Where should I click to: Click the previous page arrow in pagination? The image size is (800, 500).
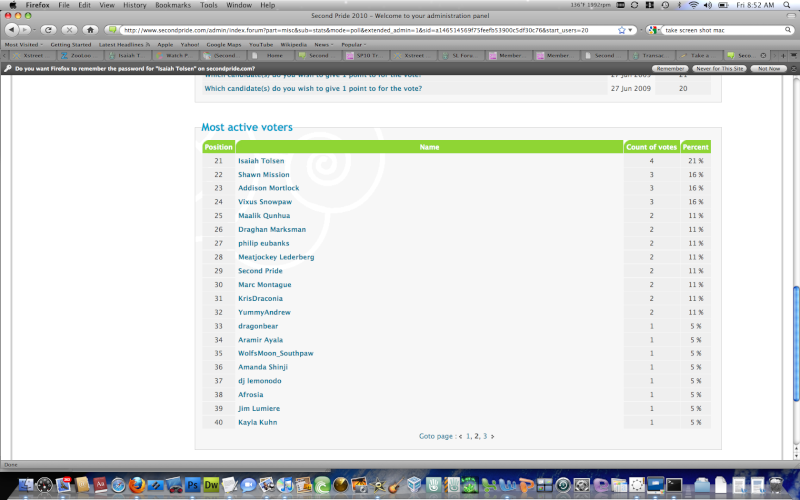460,436
